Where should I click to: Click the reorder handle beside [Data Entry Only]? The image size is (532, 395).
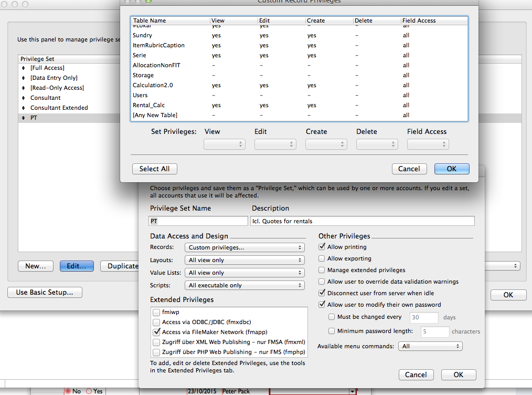(x=24, y=78)
